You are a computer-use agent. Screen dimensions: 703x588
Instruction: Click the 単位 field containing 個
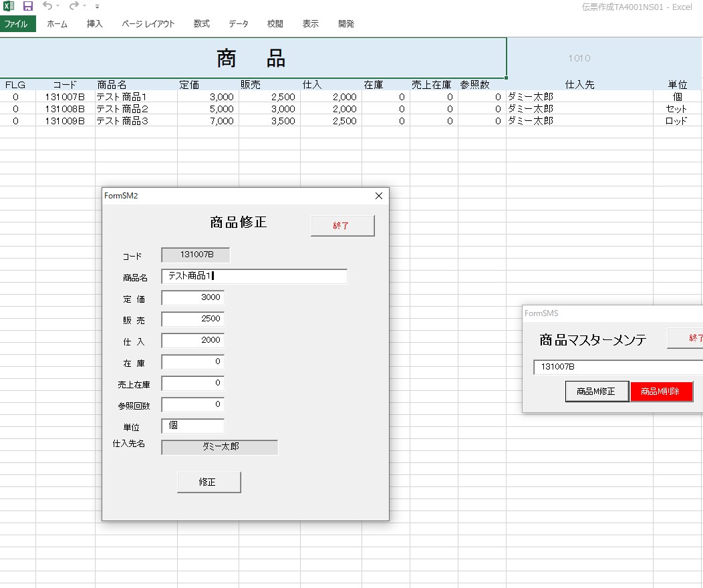coord(192,426)
